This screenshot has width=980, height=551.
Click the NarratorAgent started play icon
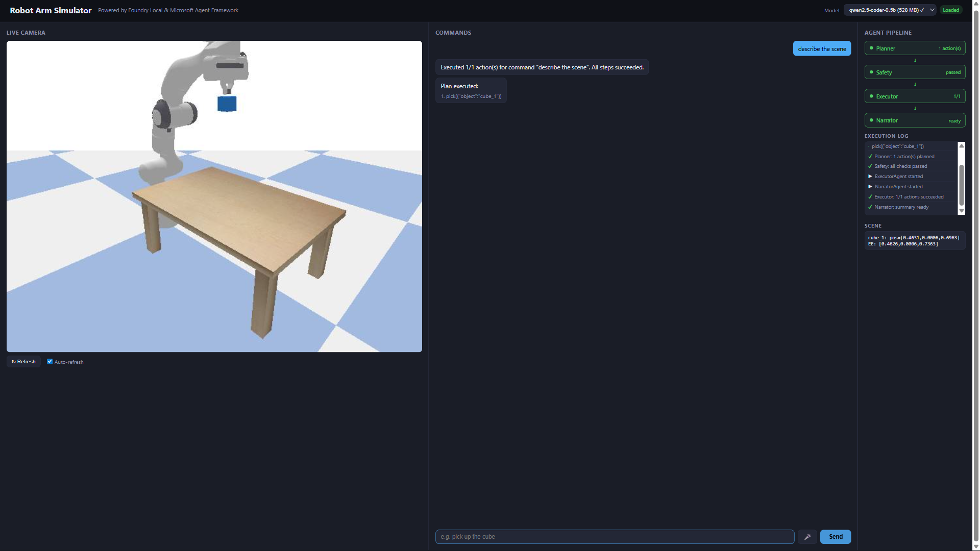click(870, 187)
